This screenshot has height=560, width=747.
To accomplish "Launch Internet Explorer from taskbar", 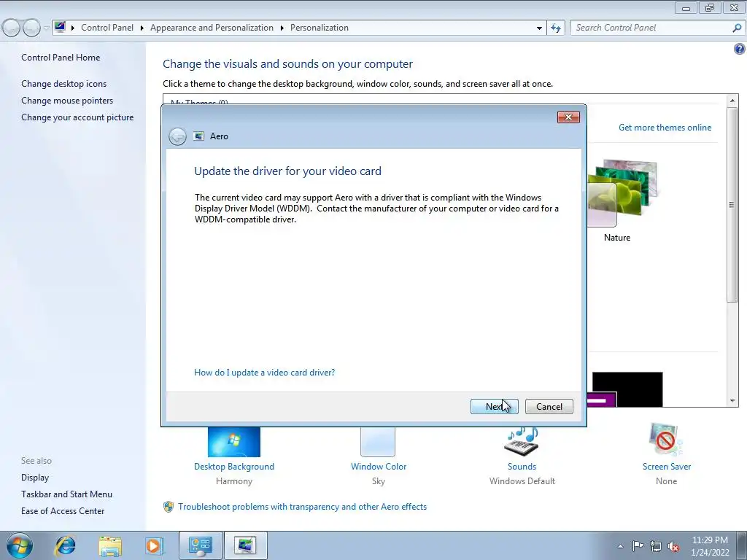I will click(65, 545).
